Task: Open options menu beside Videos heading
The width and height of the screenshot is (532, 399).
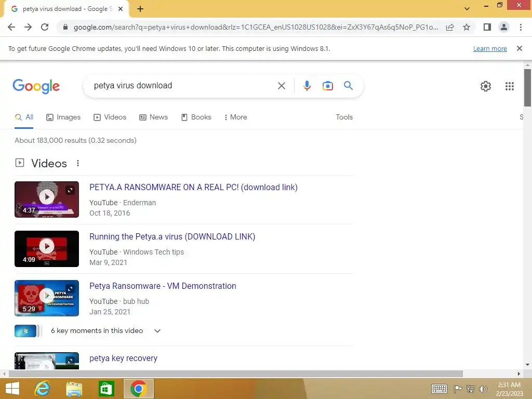Action: coord(78,163)
